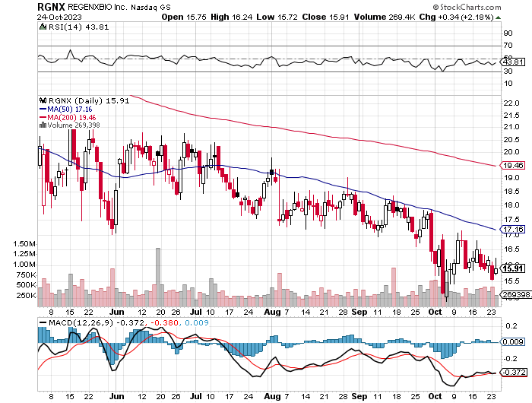Click the blue MA(50) 17.16 price tag on right axis
This screenshot has width=532, height=403.
(x=512, y=228)
